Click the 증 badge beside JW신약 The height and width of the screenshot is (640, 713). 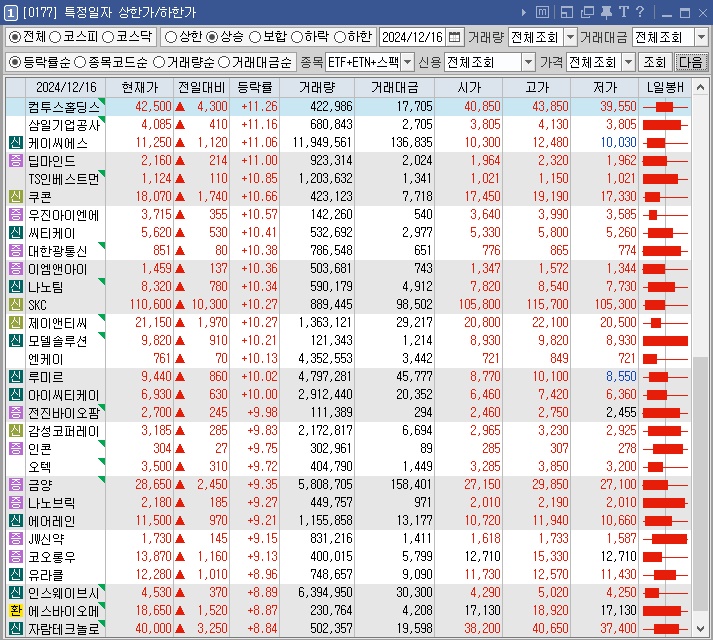point(15,539)
